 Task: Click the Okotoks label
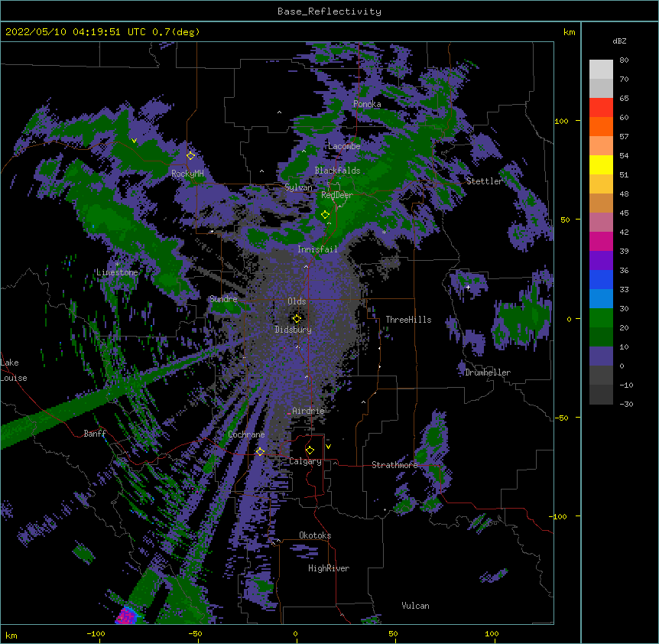tap(315, 535)
